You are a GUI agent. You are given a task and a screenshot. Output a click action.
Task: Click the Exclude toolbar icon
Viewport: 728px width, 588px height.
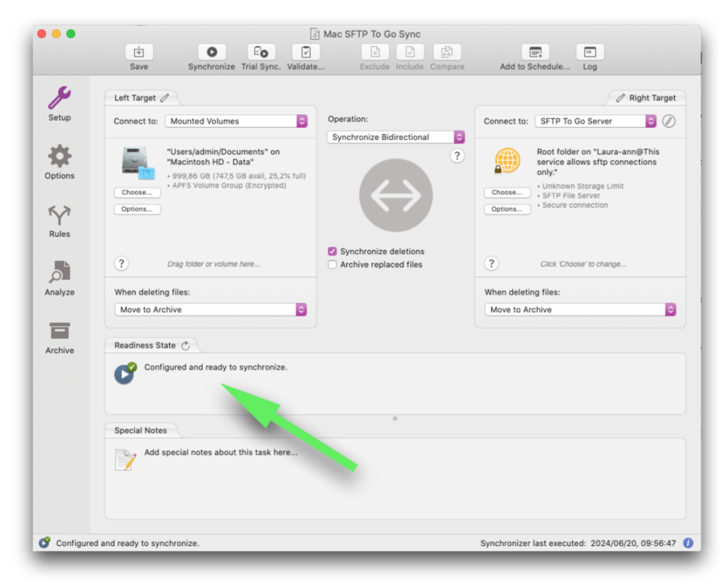375,52
